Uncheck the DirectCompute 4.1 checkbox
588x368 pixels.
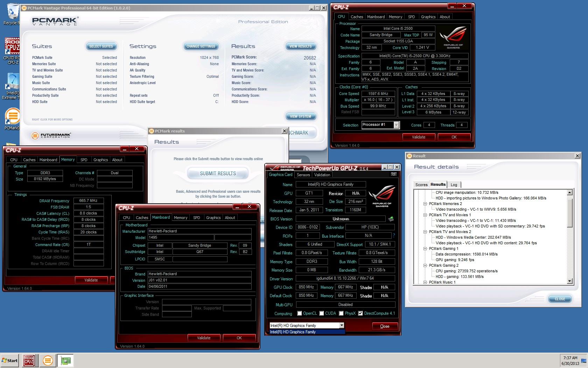click(x=360, y=313)
